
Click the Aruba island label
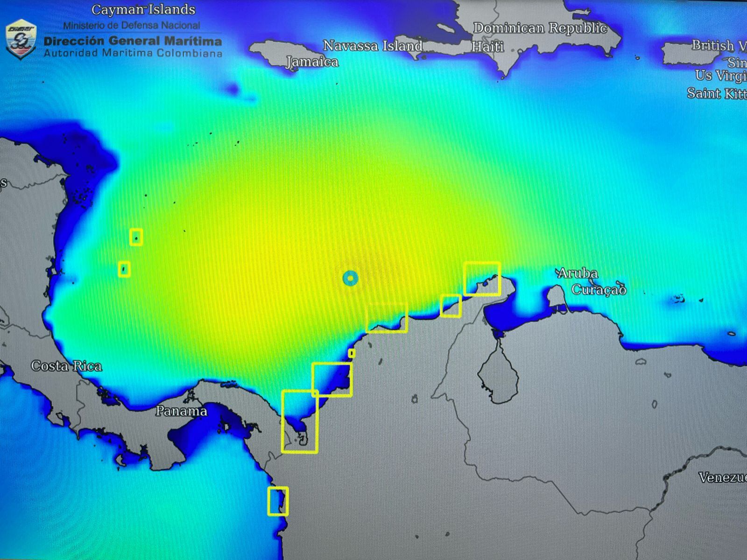click(578, 273)
